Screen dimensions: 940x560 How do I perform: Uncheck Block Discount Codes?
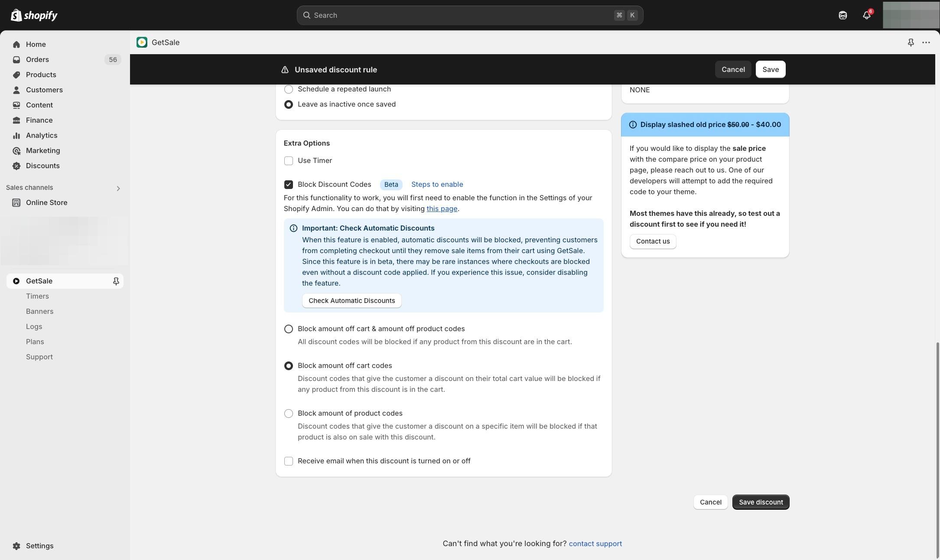point(289,185)
